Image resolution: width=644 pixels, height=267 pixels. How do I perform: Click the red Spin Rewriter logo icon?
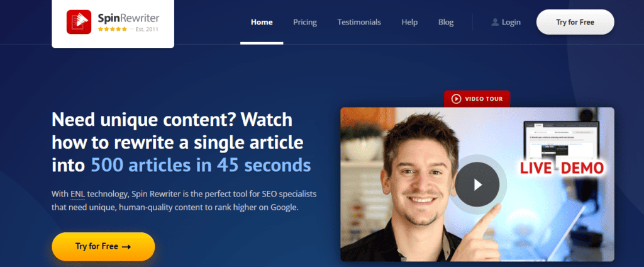tap(79, 22)
